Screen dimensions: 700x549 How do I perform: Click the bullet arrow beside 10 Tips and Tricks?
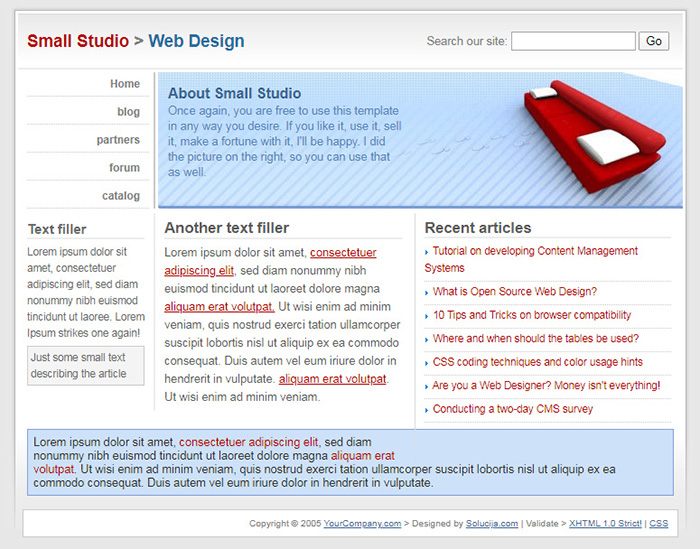427,317
